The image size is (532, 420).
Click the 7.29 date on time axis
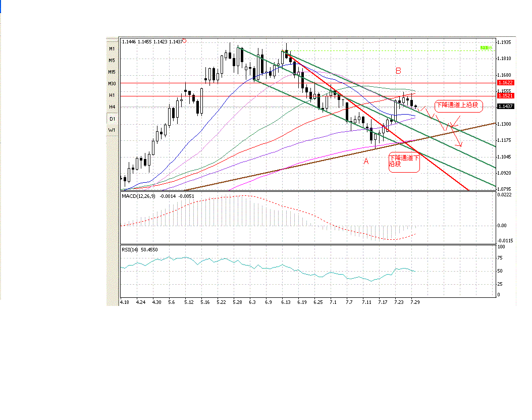click(x=415, y=302)
